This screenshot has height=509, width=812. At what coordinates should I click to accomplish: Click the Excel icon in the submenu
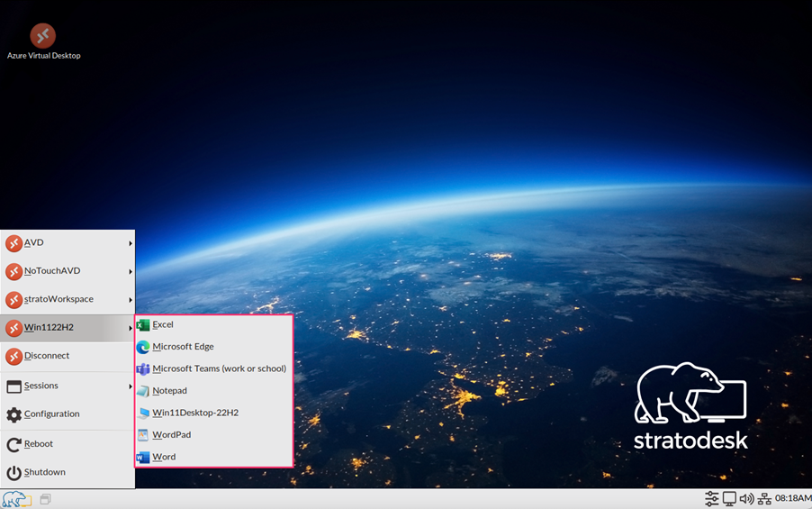coord(143,325)
